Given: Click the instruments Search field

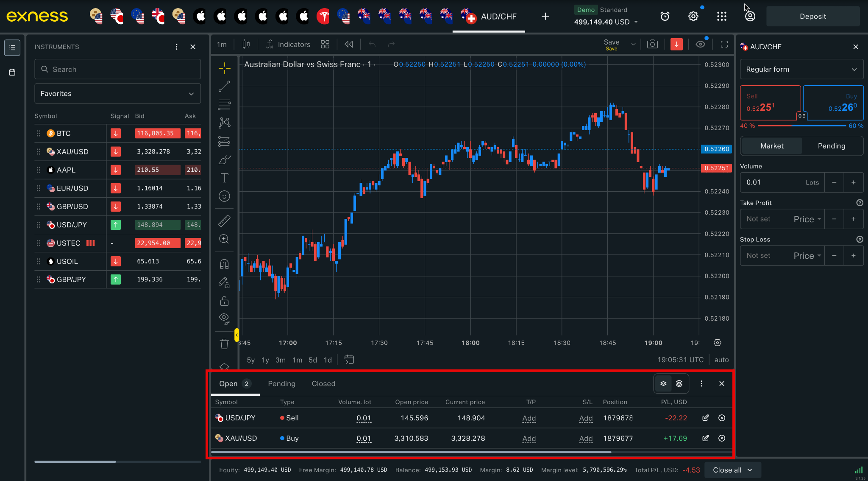Looking at the screenshot, I should click(x=117, y=69).
